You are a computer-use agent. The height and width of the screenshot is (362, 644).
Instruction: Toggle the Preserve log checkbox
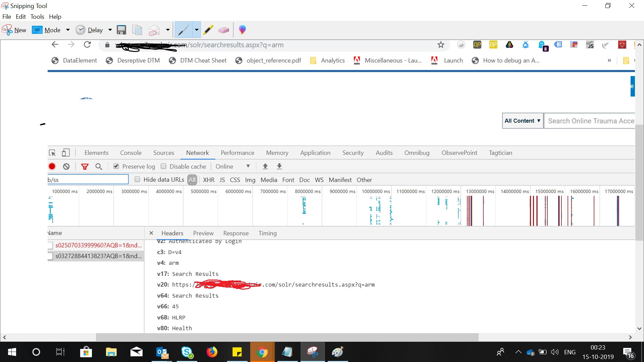click(x=116, y=166)
